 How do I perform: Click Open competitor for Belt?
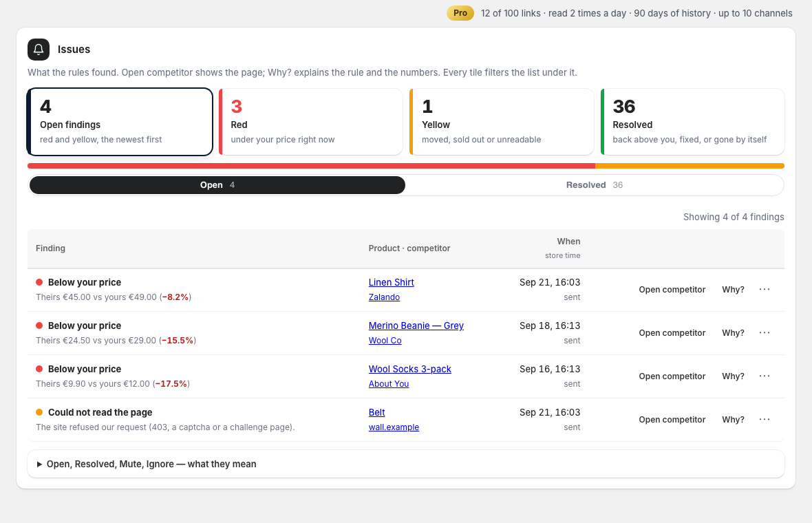672,420
